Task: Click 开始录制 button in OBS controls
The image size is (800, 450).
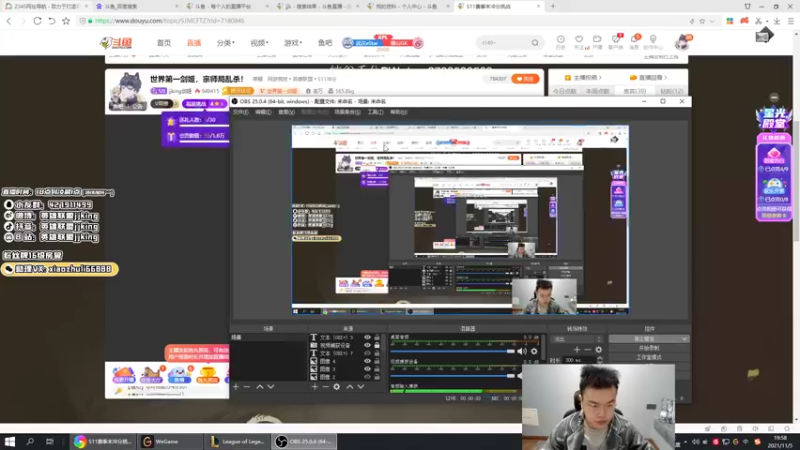Action: pos(649,348)
